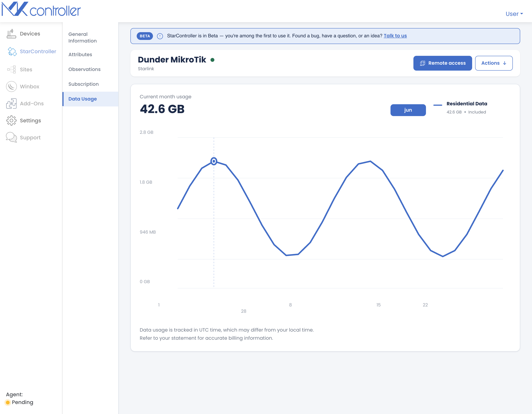Image resolution: width=532 pixels, height=414 pixels.
Task: Click the Agent Pending status text
Action: (x=22, y=402)
